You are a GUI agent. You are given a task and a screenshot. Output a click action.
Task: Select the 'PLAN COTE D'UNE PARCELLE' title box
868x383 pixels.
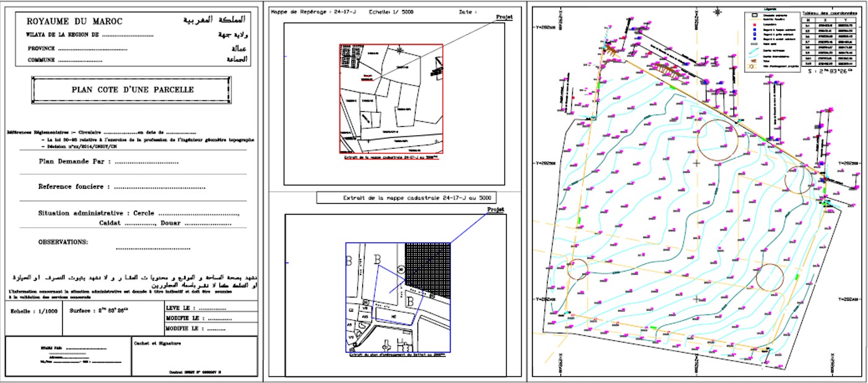(132, 90)
